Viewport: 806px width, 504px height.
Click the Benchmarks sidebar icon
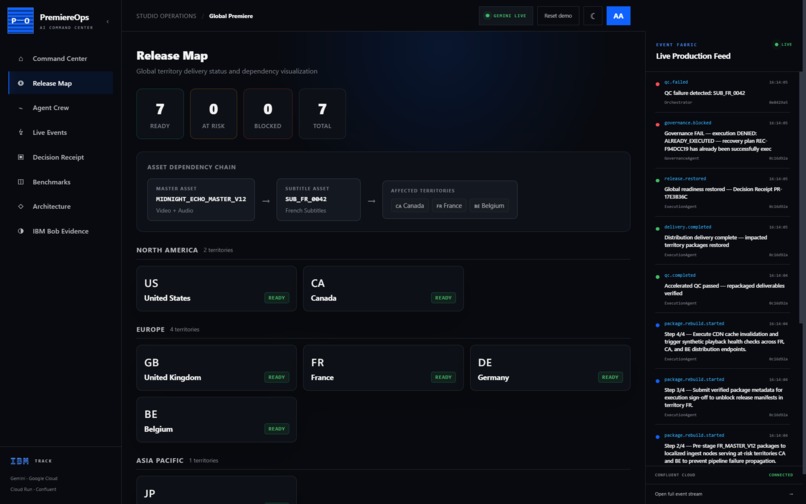pos(21,182)
